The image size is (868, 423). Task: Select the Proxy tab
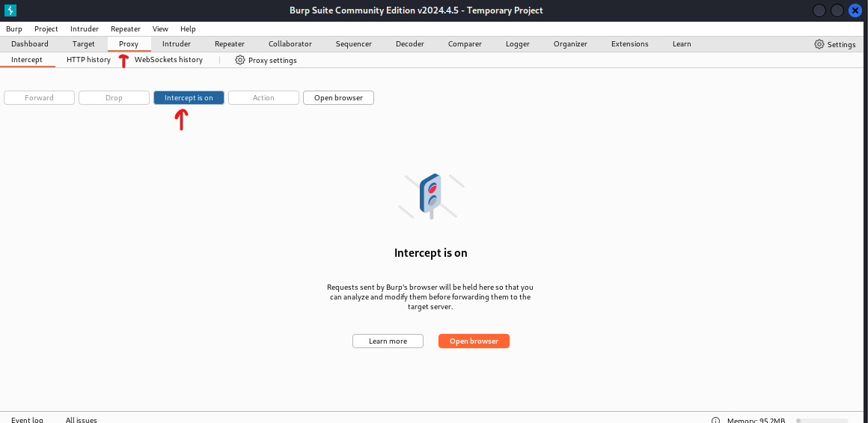pos(129,43)
